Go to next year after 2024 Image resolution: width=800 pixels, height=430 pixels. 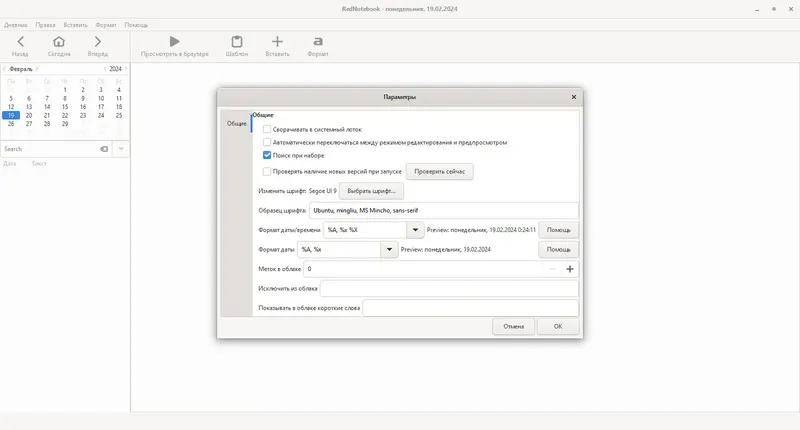[x=126, y=69]
